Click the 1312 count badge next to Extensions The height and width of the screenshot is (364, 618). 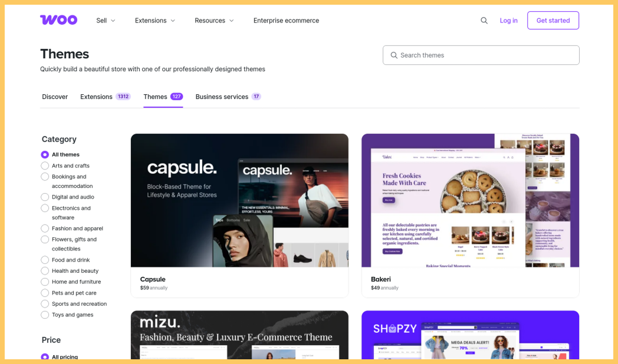point(123,97)
